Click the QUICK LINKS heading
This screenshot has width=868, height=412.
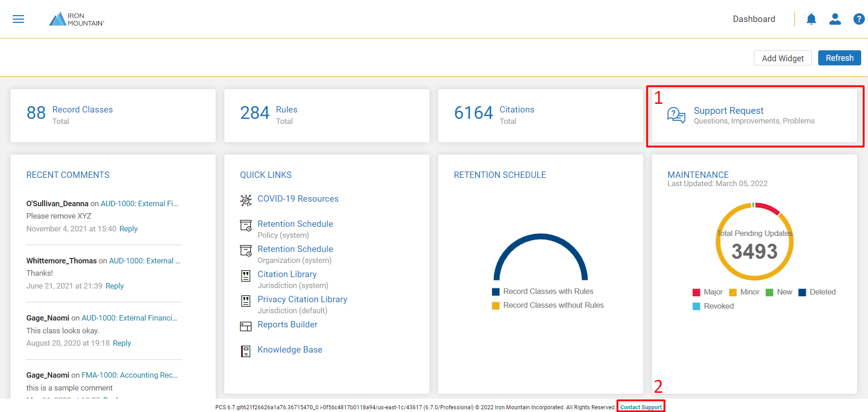click(266, 175)
